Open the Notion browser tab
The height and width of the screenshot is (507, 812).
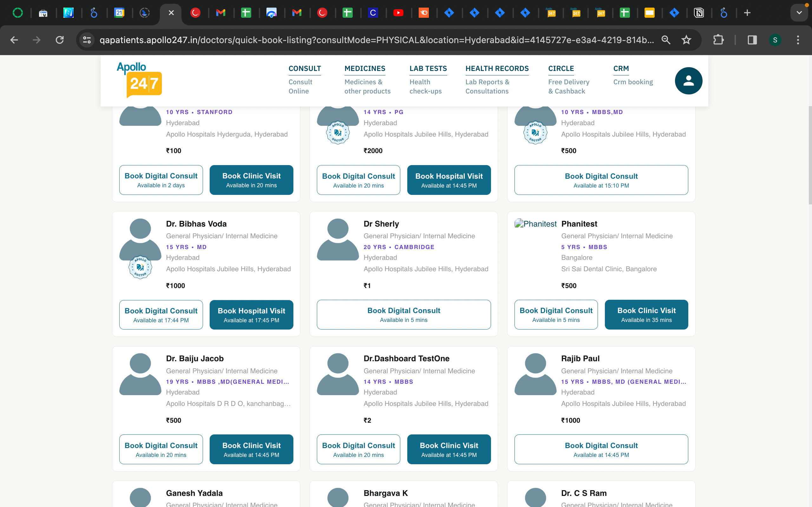[698, 13]
